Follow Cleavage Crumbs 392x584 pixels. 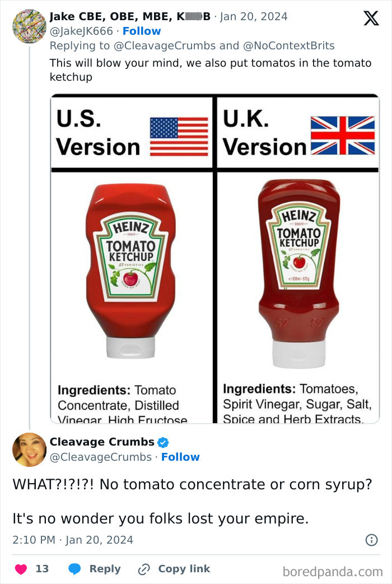(181, 457)
